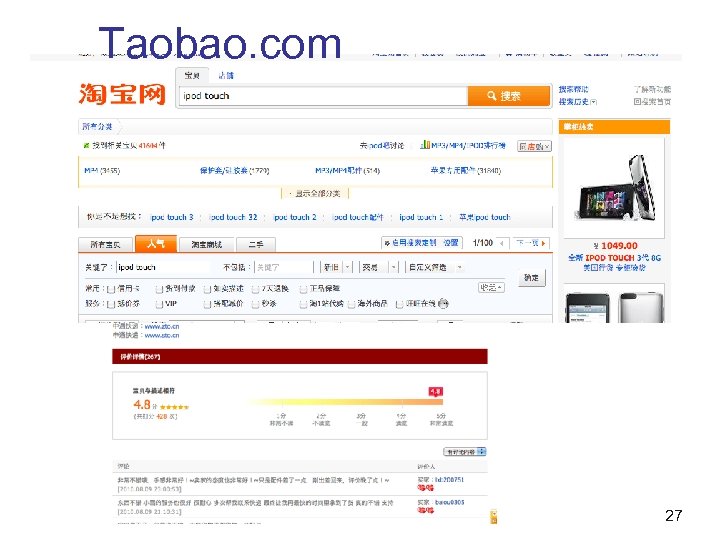Tick the 货到付款 checkbox

pyautogui.click(x=159, y=289)
